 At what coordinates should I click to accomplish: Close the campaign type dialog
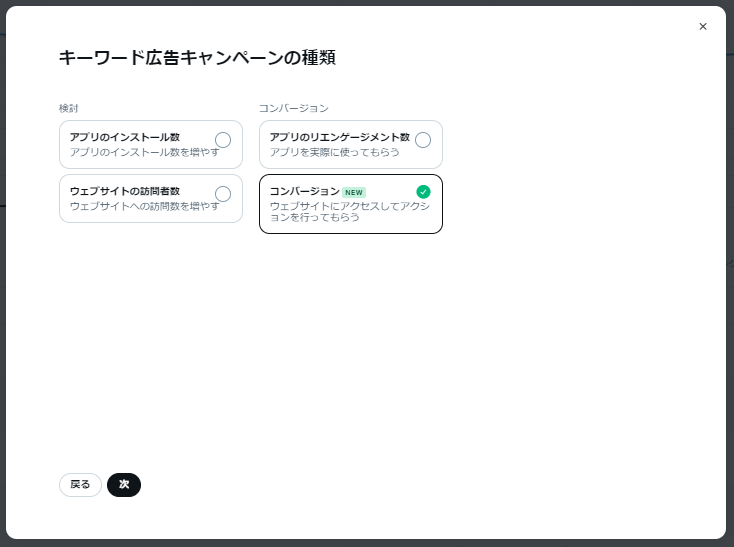coord(703,27)
